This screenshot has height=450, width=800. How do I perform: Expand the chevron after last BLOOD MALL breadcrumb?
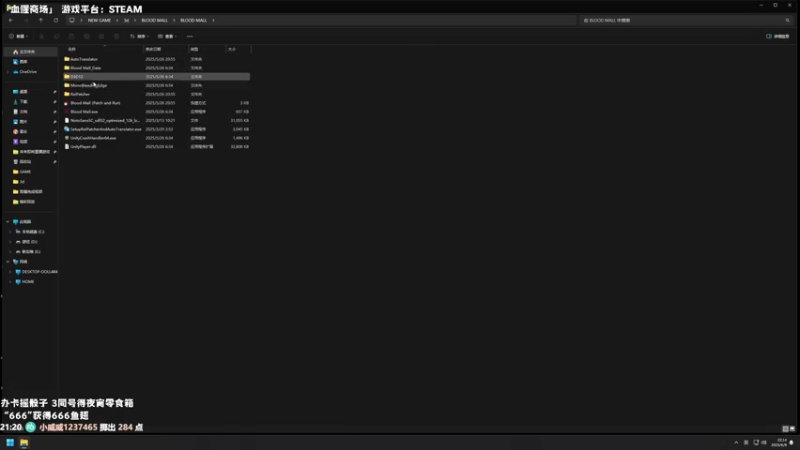tap(213, 20)
